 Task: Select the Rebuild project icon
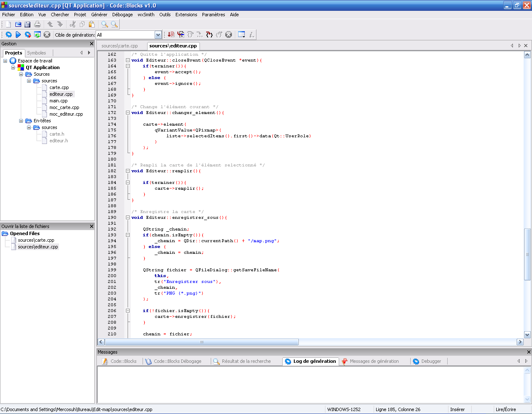point(37,35)
